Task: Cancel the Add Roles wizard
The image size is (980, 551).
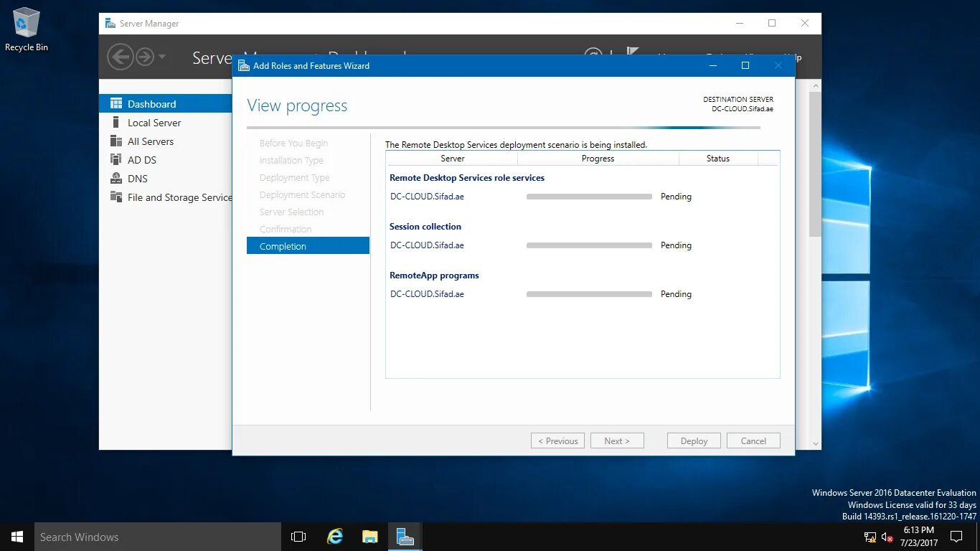Action: pyautogui.click(x=753, y=441)
